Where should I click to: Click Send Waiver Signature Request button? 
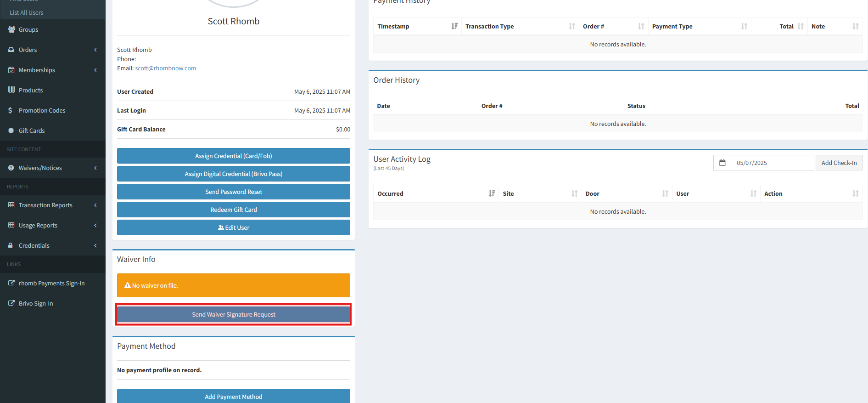[233, 314]
